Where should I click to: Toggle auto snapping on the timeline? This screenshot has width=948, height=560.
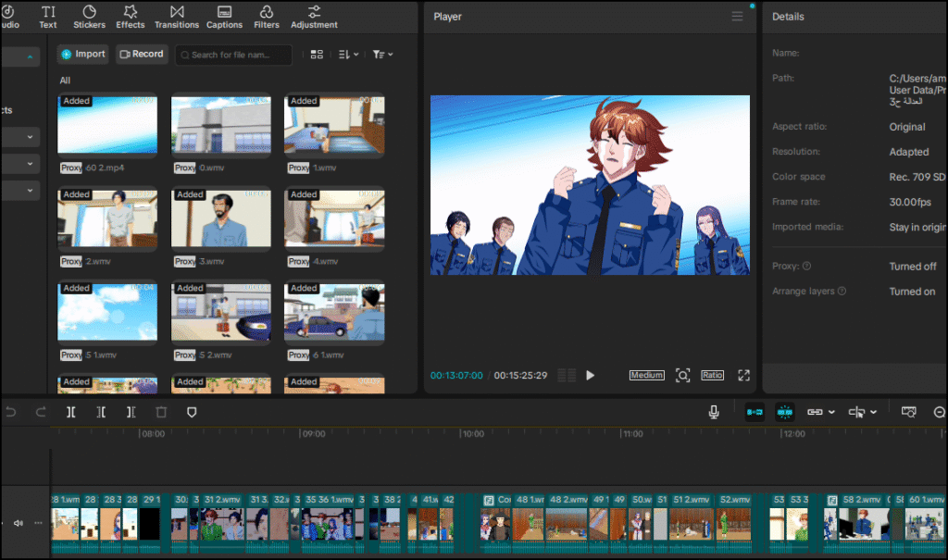(x=785, y=413)
